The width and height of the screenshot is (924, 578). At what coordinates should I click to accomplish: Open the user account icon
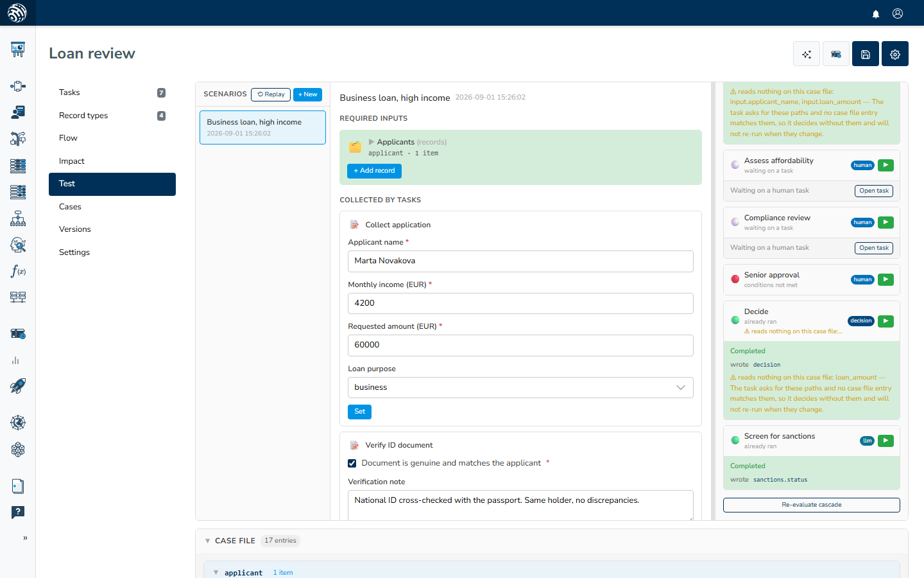(898, 13)
